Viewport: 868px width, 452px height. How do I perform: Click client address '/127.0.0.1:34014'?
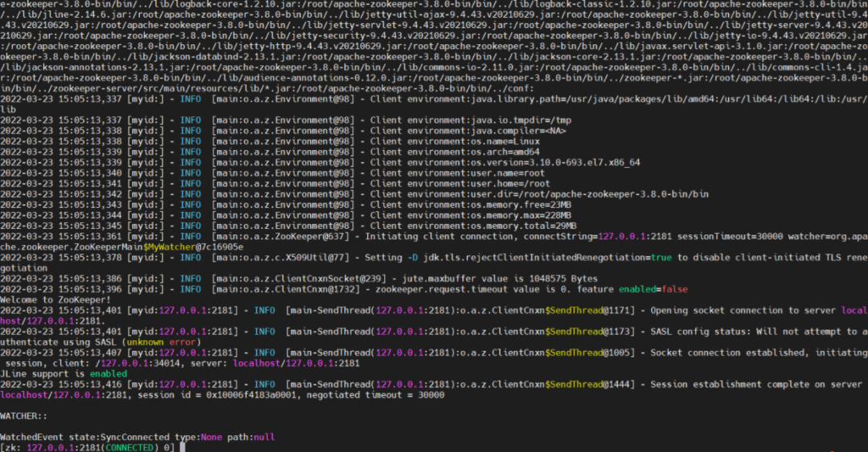[138, 364]
